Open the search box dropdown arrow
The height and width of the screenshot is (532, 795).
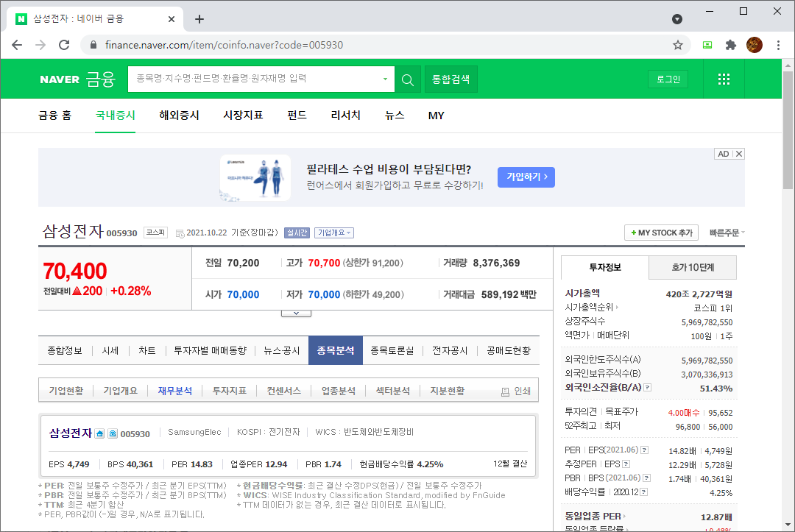[x=385, y=79]
